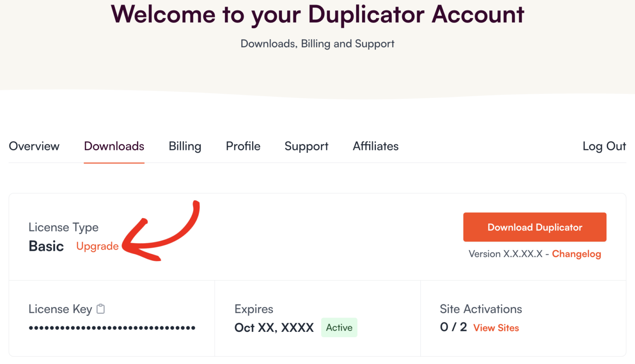
Task: Copy the license key using the clipboard icon
Action: point(100,308)
